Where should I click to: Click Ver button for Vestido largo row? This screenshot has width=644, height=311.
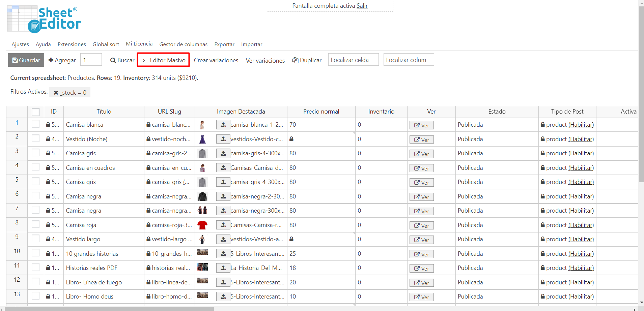[x=421, y=240]
